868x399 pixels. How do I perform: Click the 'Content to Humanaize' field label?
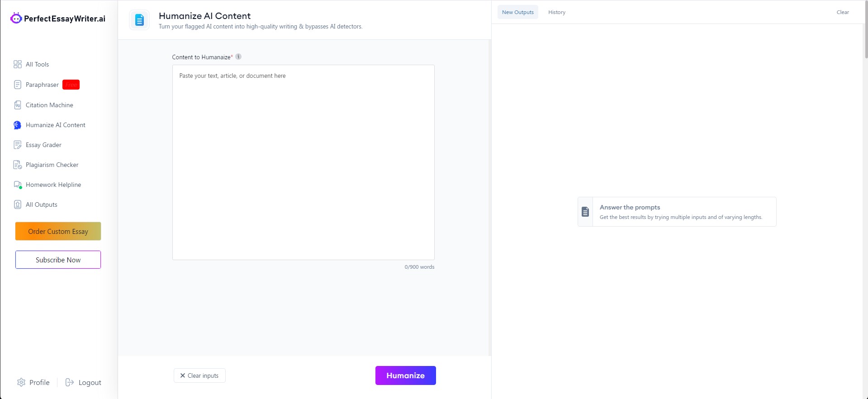coord(201,57)
